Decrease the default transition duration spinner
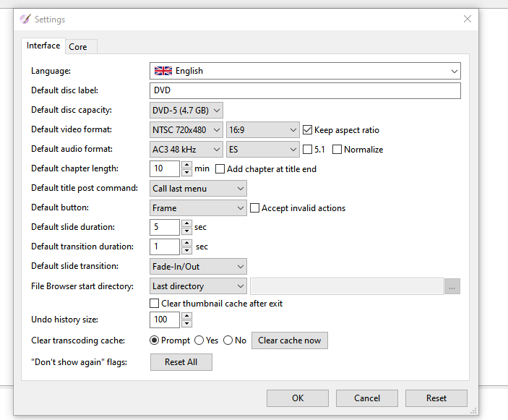Viewport: 508px width, 420px height. pyautogui.click(x=186, y=251)
